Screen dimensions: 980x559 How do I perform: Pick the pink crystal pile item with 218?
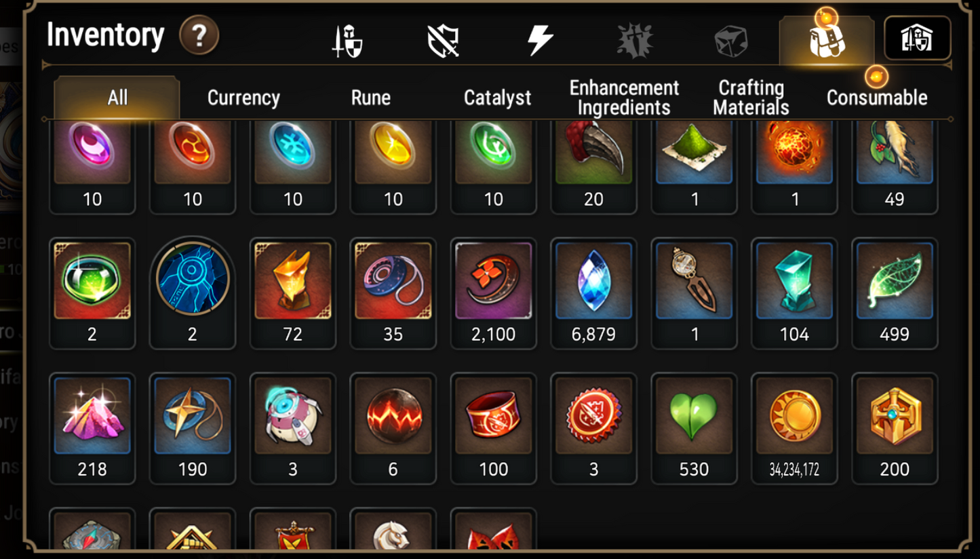pyautogui.click(x=92, y=429)
